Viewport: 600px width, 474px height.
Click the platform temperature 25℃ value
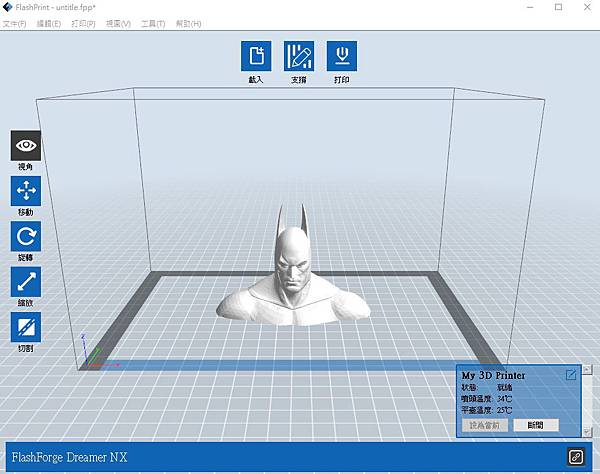click(504, 410)
